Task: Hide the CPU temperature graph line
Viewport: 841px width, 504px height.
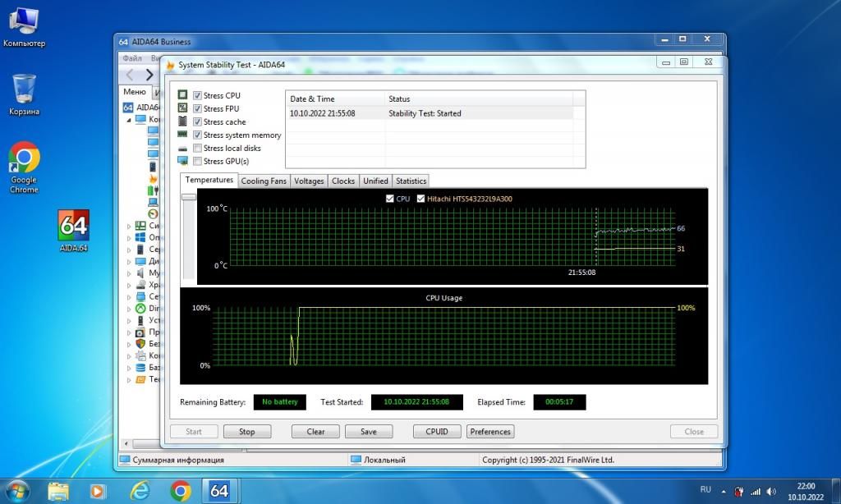Action: (390, 199)
